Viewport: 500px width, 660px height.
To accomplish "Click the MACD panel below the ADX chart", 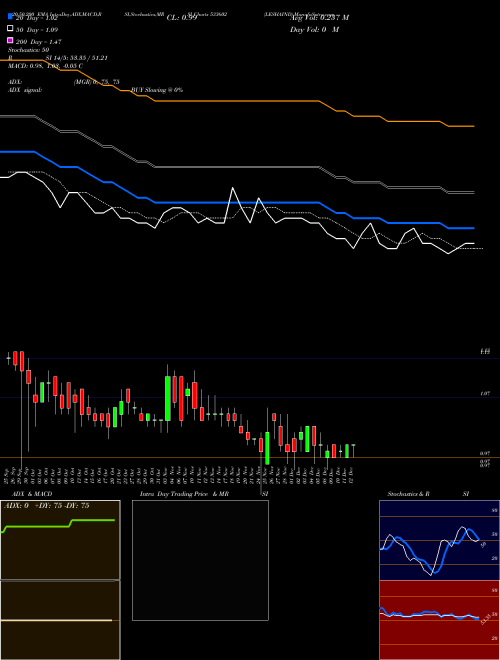I will click(60, 620).
